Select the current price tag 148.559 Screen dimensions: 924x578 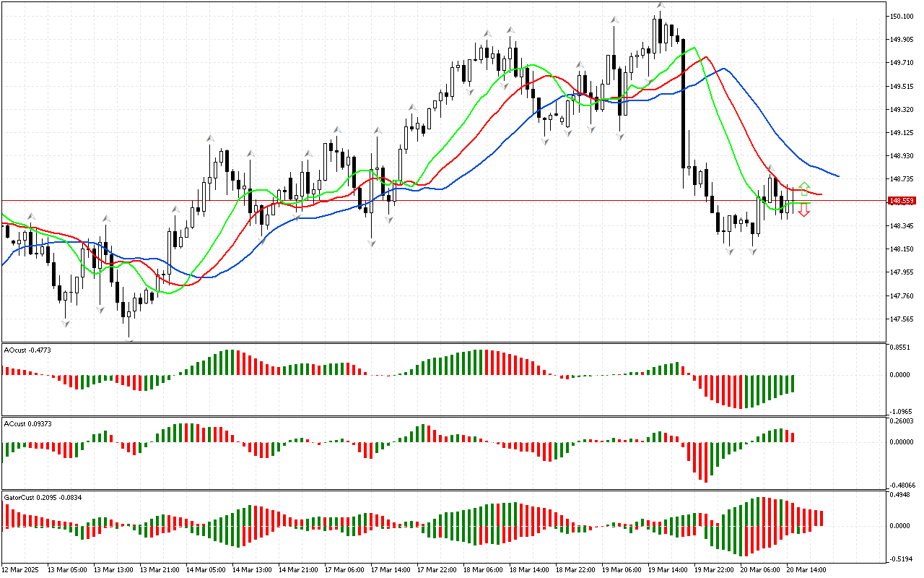(x=903, y=201)
